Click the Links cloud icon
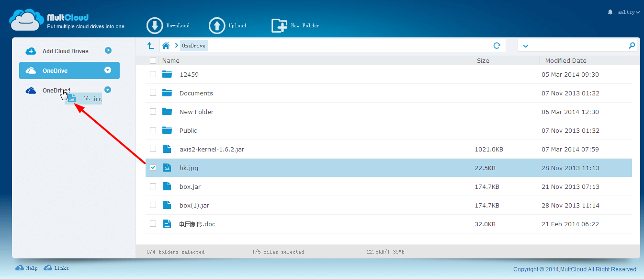Image resolution: width=644 pixels, height=279 pixels. [x=48, y=268]
